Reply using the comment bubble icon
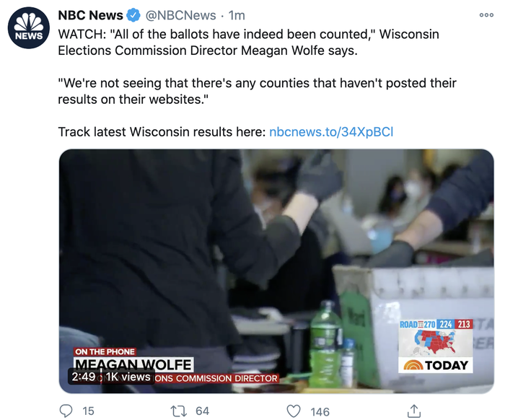This screenshot has height=420, width=505. coord(66,411)
